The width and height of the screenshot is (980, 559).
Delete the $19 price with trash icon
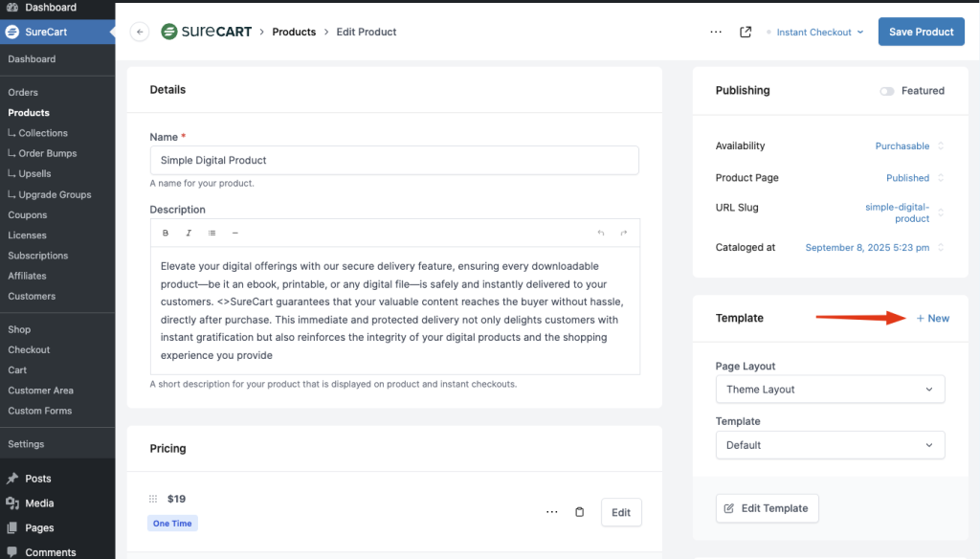[579, 512]
